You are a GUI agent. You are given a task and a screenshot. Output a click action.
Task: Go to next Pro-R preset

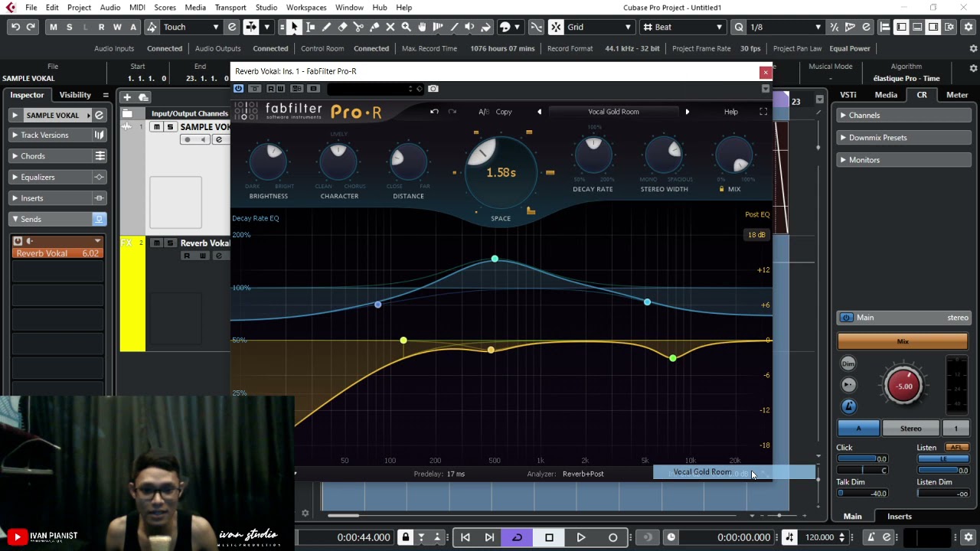(x=687, y=112)
